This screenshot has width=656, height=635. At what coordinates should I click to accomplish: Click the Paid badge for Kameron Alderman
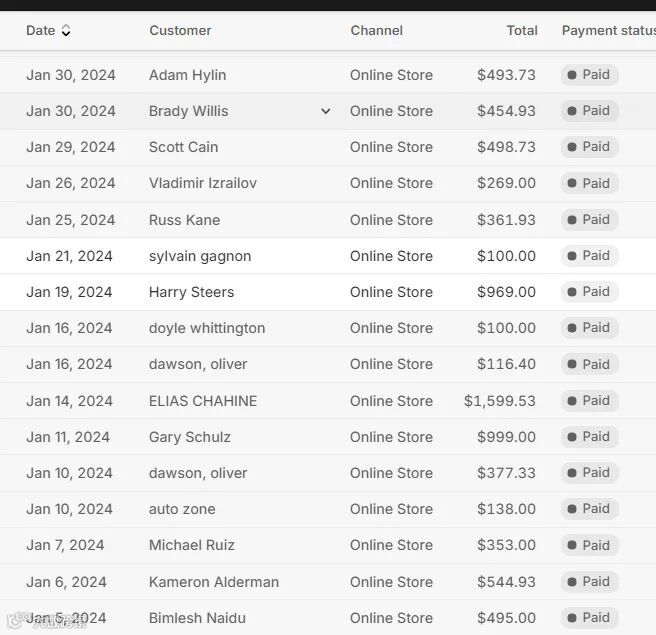(589, 581)
